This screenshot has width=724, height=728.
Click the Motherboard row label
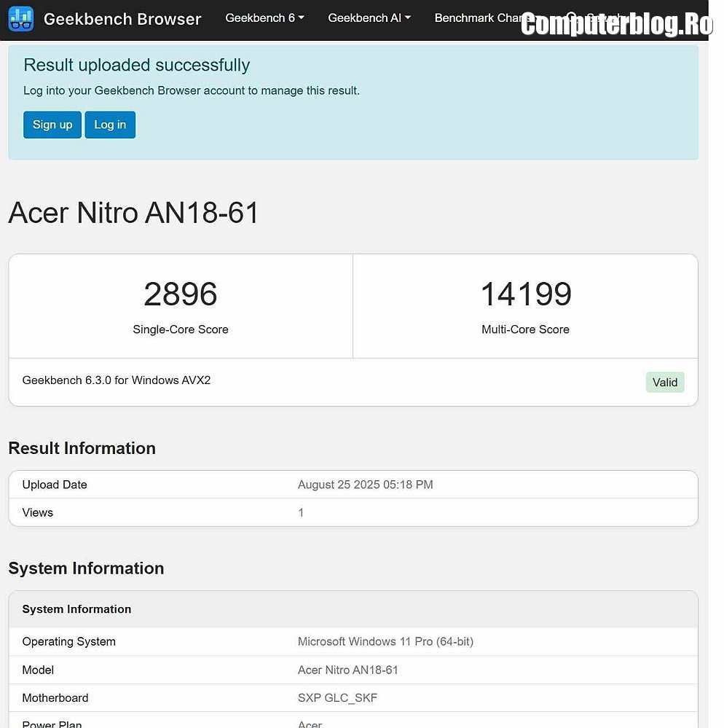(x=55, y=698)
